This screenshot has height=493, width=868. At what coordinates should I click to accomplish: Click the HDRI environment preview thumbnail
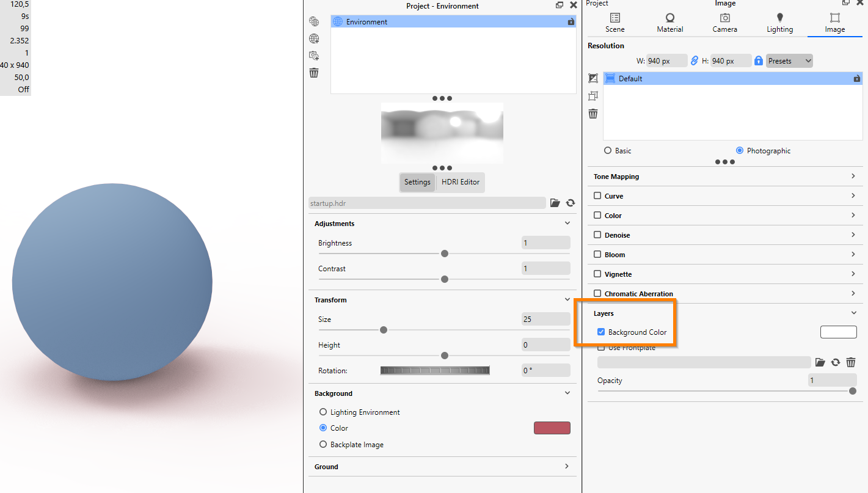(x=442, y=133)
